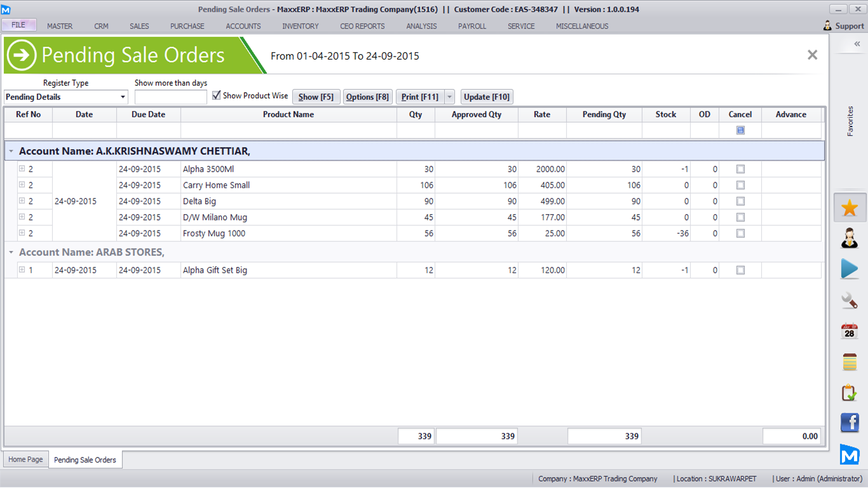Open the Print button dropdown arrow
The height and width of the screenshot is (488, 868).
tap(449, 97)
